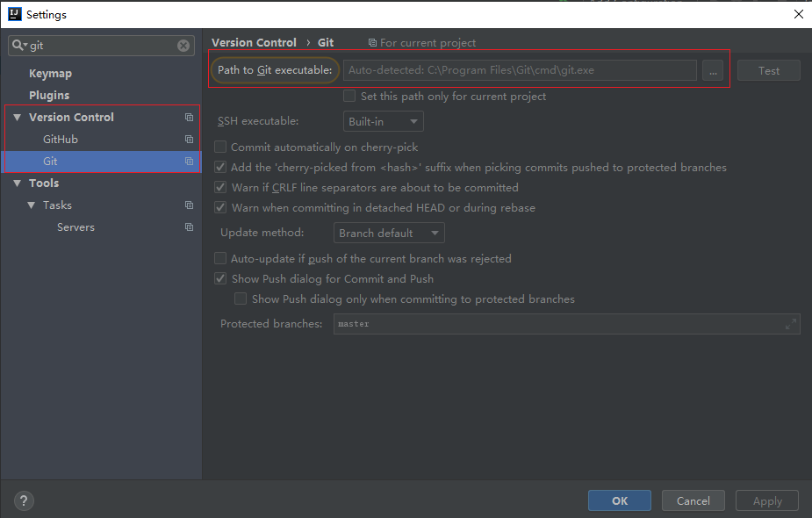Click the search magnifier icon
This screenshot has height=518, width=812.
pyautogui.click(x=19, y=46)
